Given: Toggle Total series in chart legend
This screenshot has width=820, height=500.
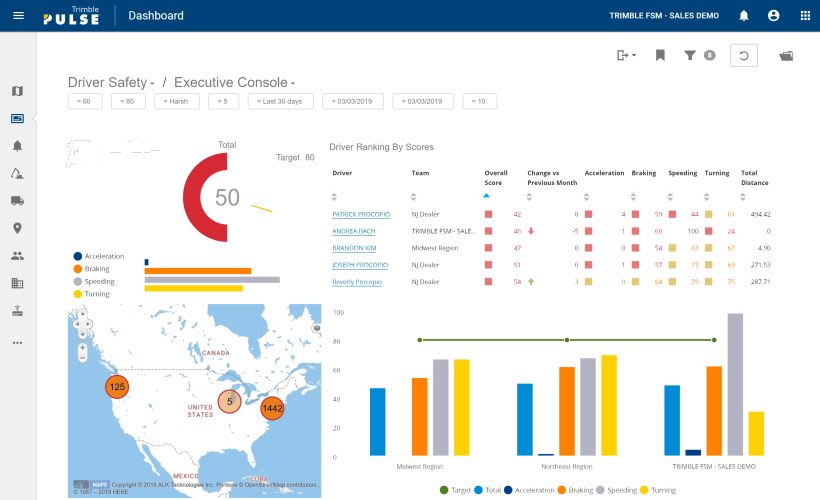Looking at the screenshot, I should (487, 490).
